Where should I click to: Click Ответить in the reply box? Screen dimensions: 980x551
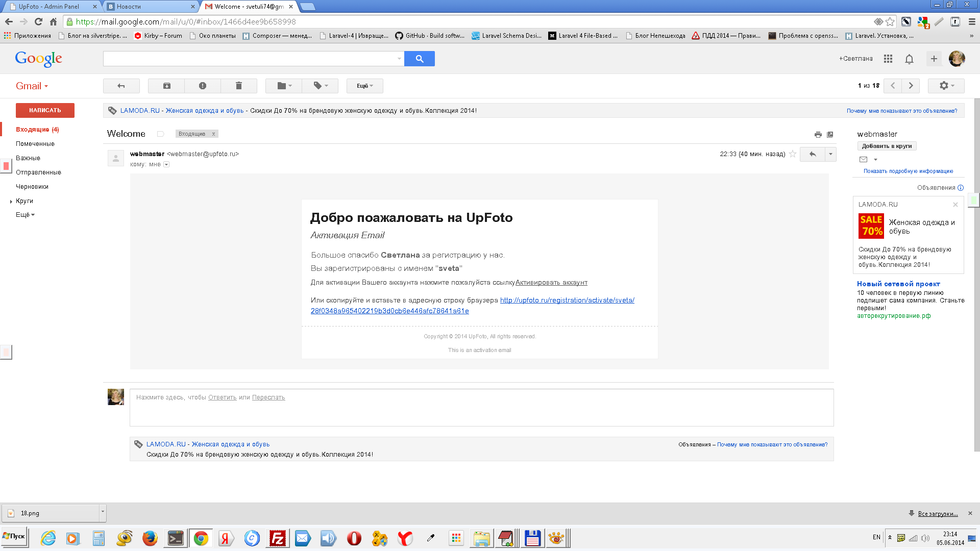pos(223,397)
